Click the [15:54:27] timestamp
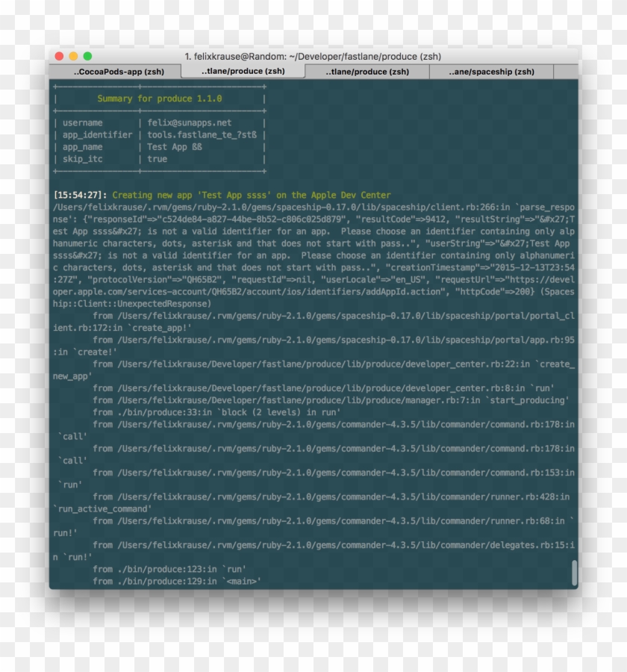This screenshot has height=672, width=627. click(x=80, y=195)
